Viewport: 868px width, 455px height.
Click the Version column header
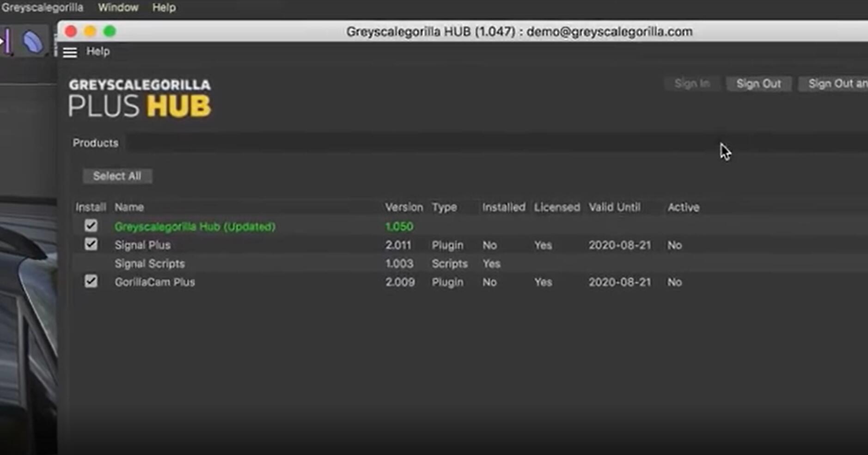tap(404, 207)
